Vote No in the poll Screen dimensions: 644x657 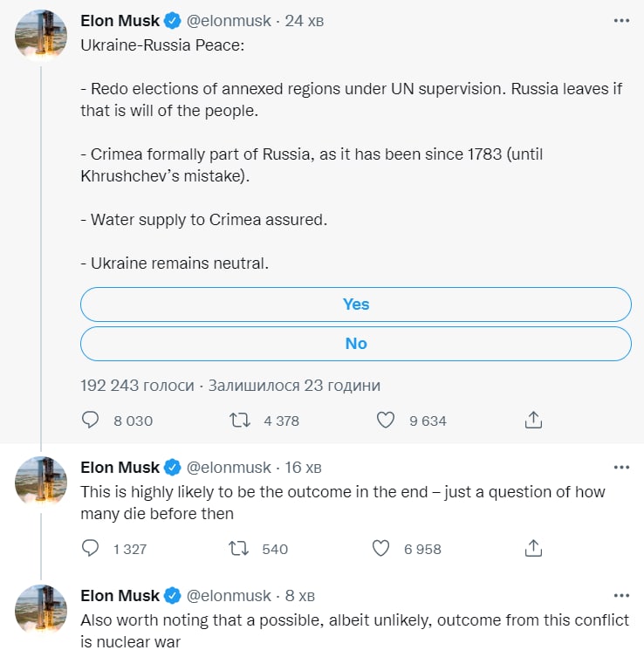click(x=356, y=344)
